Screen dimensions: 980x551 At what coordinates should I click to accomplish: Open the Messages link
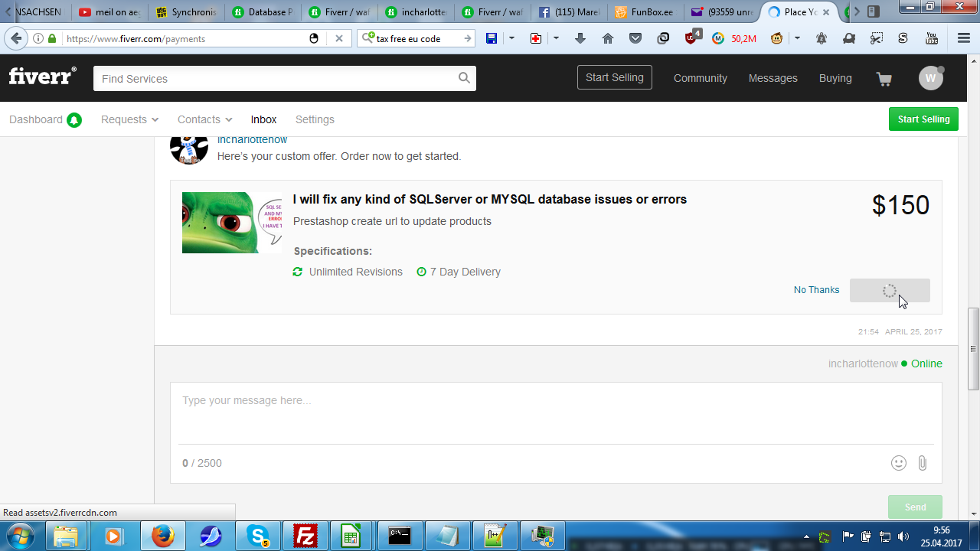(x=773, y=78)
